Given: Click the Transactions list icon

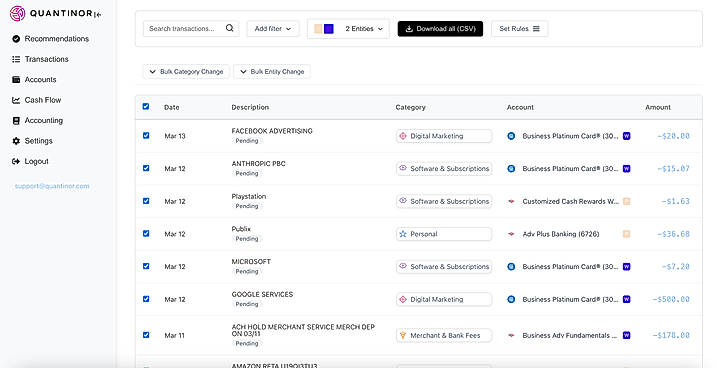Looking at the screenshot, I should click(16, 59).
